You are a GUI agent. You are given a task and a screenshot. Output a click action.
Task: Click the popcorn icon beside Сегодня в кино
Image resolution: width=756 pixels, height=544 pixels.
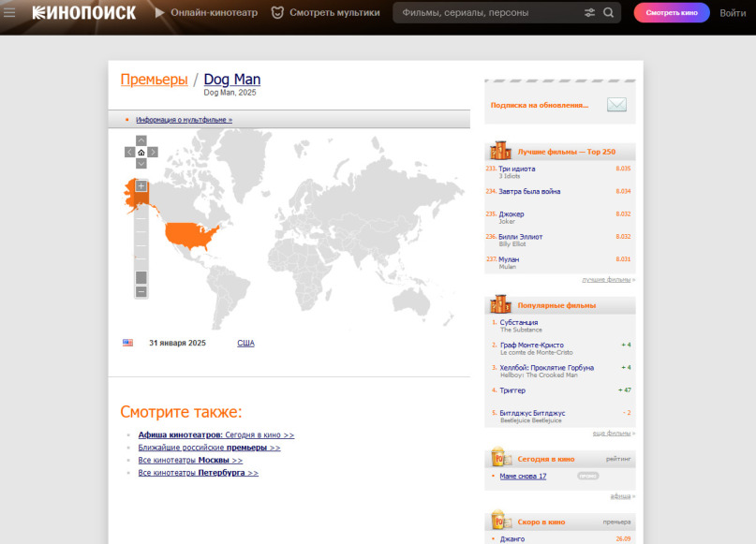coord(501,458)
